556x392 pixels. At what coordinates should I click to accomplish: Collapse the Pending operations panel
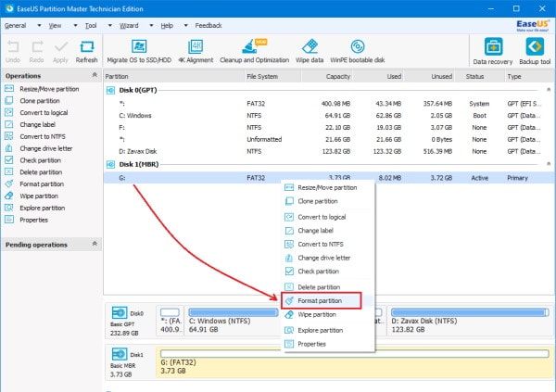coord(95,244)
